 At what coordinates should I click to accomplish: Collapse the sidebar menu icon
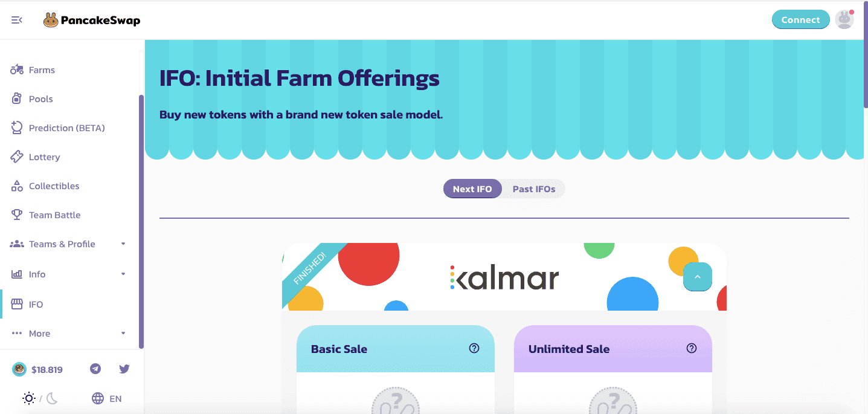point(17,20)
